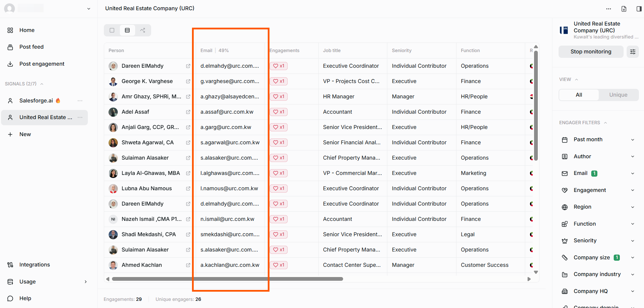644x308 pixels.
Task: Sort by Job title column header
Action: click(x=332, y=50)
